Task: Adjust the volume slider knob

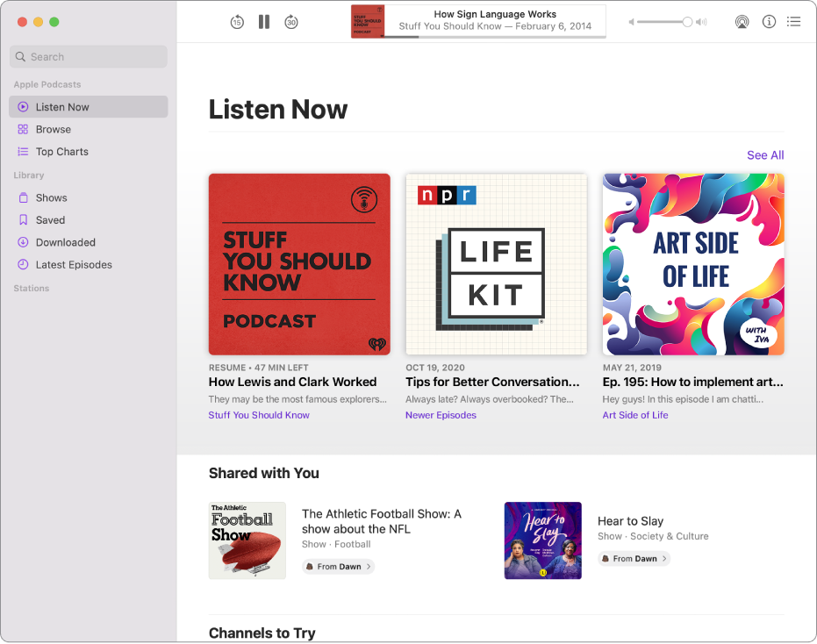Action: 687,22
